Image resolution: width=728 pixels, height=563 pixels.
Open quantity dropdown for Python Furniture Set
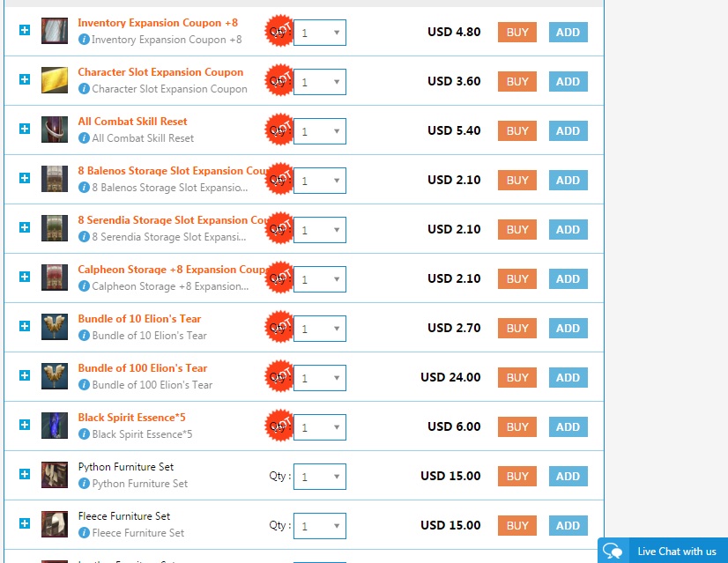click(x=320, y=477)
